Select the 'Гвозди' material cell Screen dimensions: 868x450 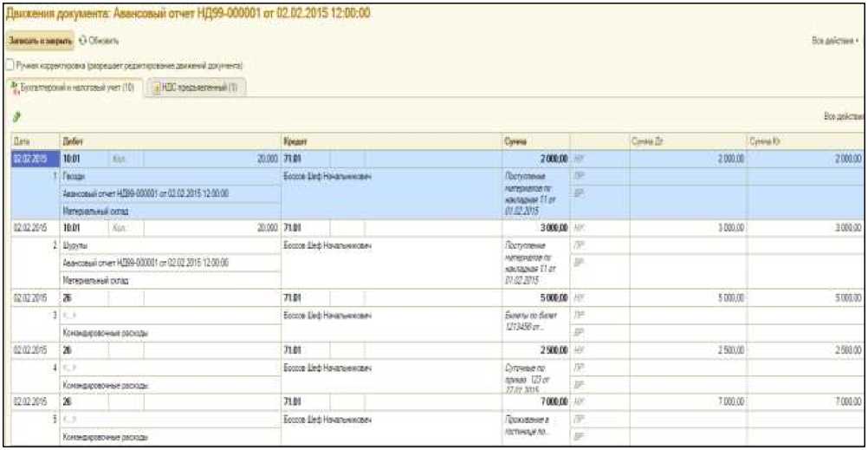pos(170,175)
